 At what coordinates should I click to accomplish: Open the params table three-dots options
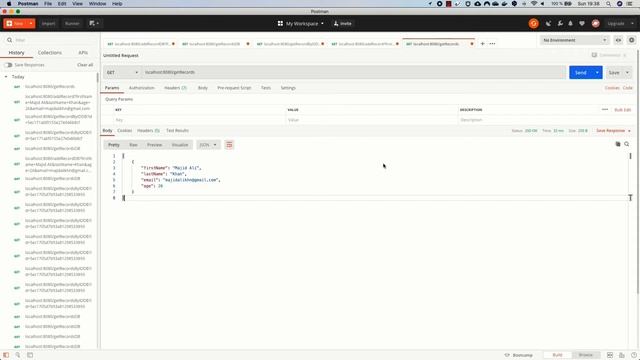(x=605, y=109)
